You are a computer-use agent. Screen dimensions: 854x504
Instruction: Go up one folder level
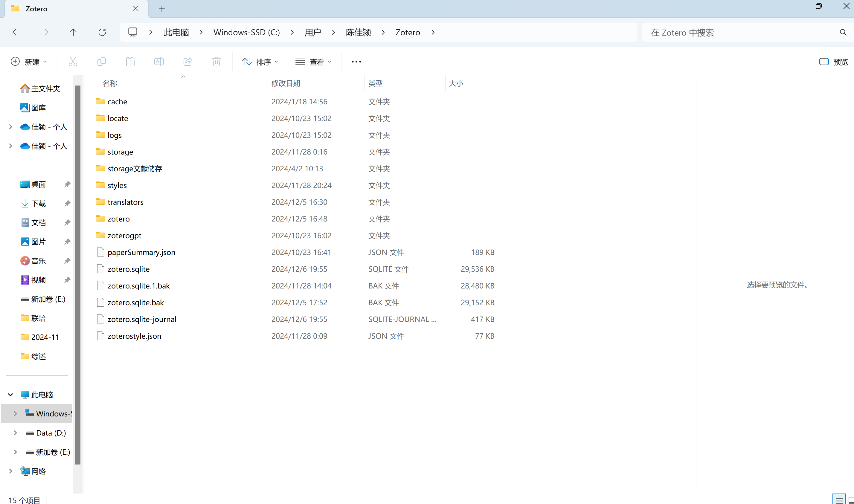pyautogui.click(x=73, y=32)
